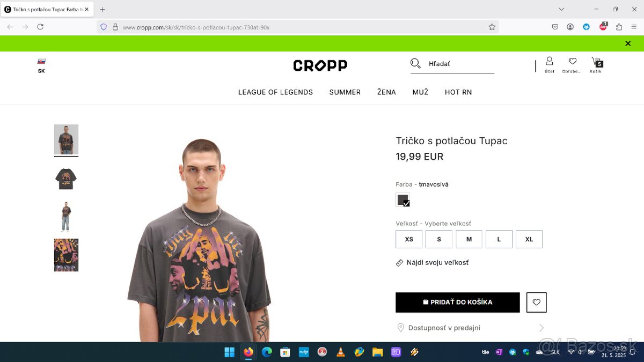Bookmark this page with the star icon
Image resolution: width=644 pixels, height=362 pixels.
492,27
